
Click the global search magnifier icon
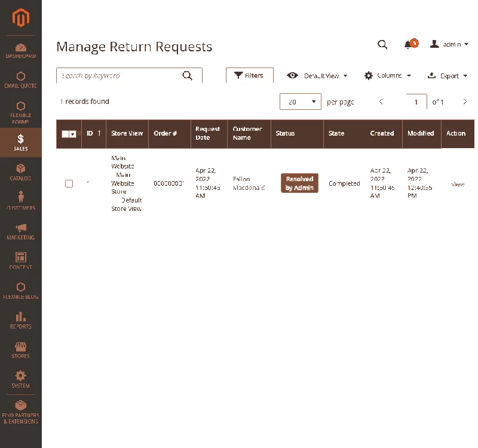pyautogui.click(x=382, y=45)
